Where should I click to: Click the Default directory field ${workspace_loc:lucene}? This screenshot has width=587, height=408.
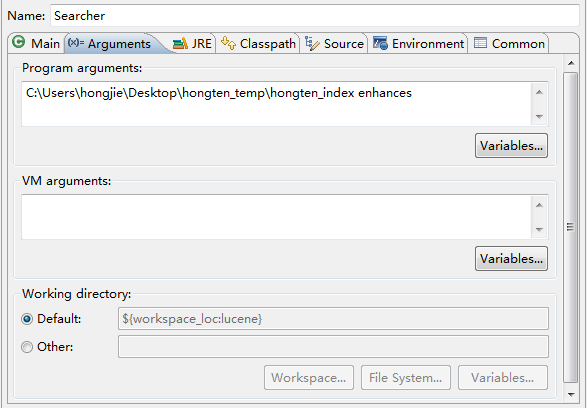click(x=334, y=319)
